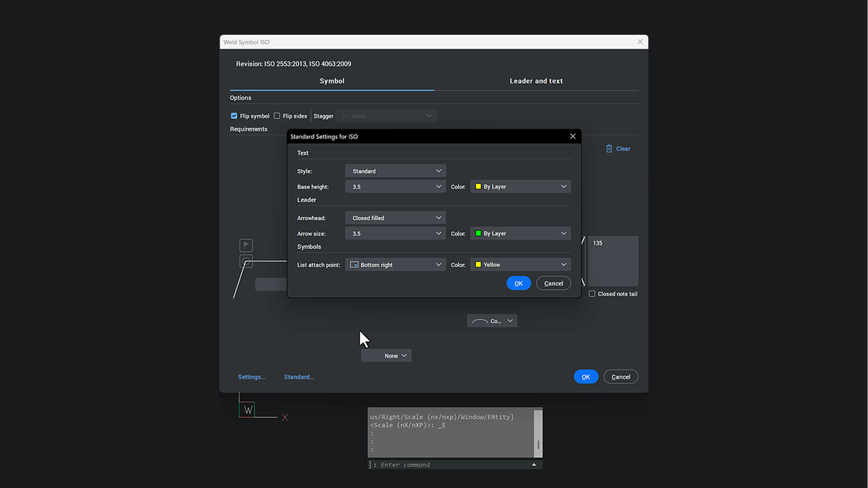Open the List attach point dropdown

click(x=396, y=265)
